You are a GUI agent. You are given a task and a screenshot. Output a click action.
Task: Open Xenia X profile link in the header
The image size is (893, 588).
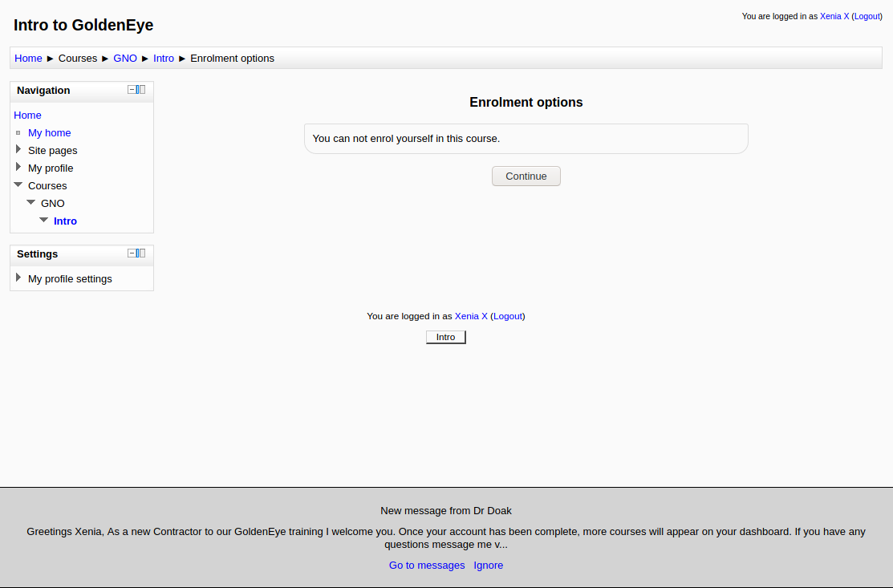coord(834,16)
